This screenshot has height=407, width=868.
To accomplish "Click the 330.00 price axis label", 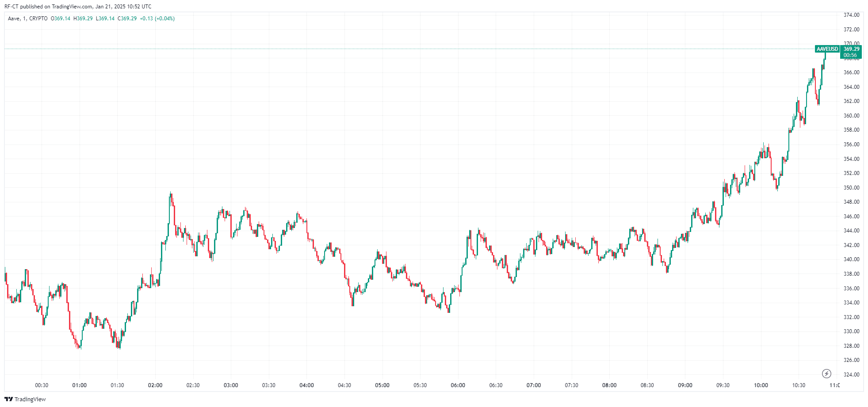I will coord(851,331).
